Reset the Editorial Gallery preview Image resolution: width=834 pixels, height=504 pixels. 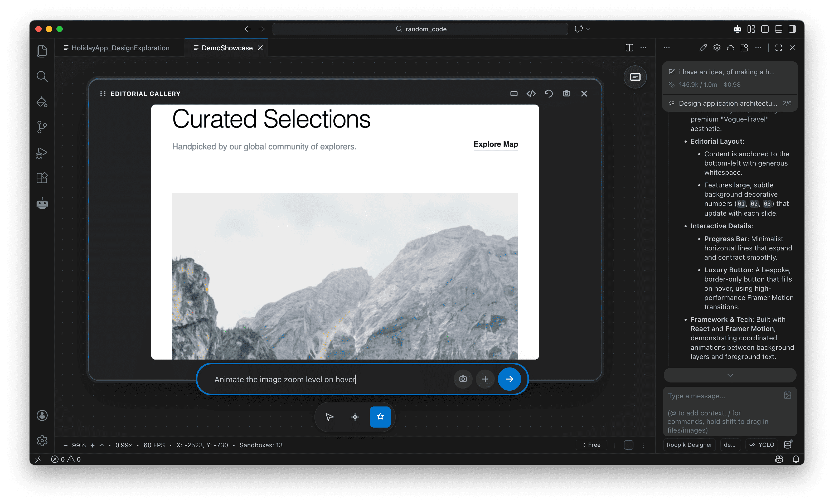click(549, 93)
